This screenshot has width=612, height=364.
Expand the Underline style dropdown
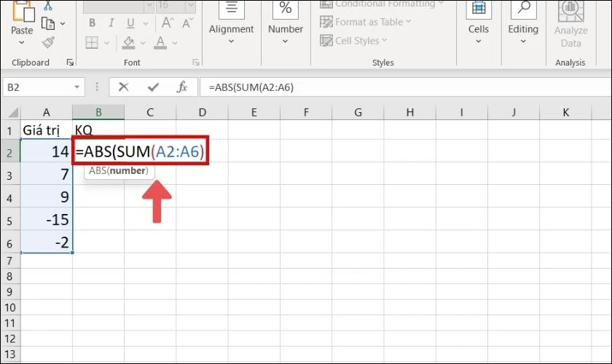tap(145, 24)
